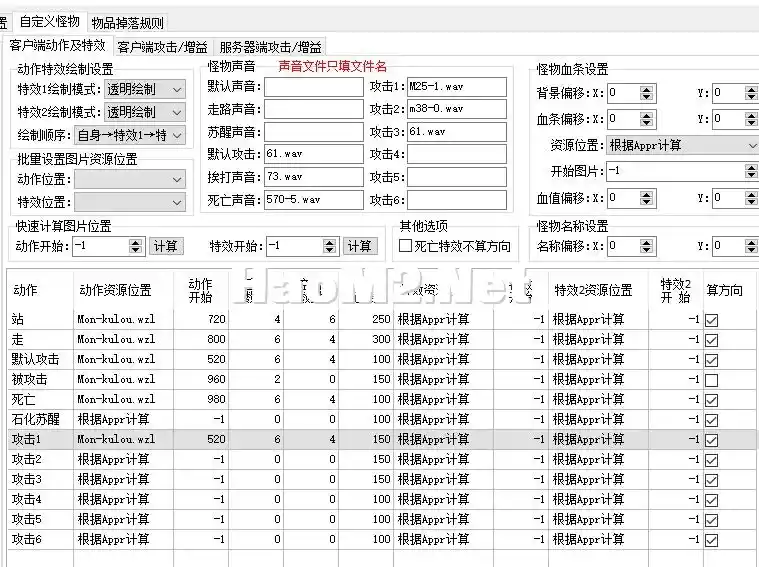Image resolution: width=759 pixels, height=567 pixels.
Task: Adjust the 动作开始 spinner arrows
Action: point(136,246)
